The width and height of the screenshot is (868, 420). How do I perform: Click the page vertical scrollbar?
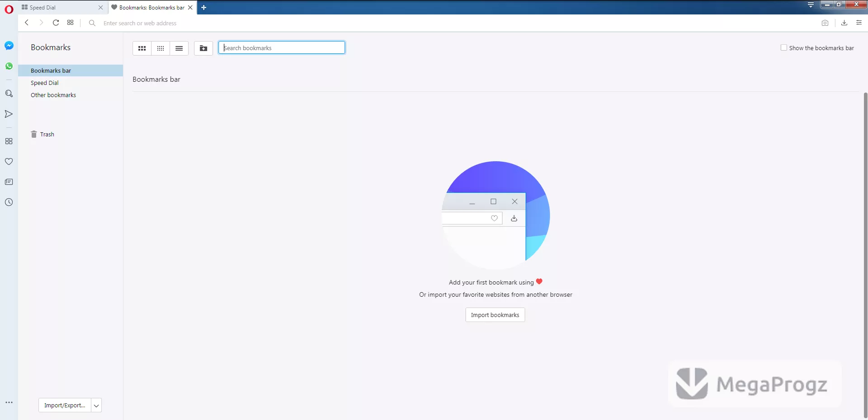click(x=865, y=256)
